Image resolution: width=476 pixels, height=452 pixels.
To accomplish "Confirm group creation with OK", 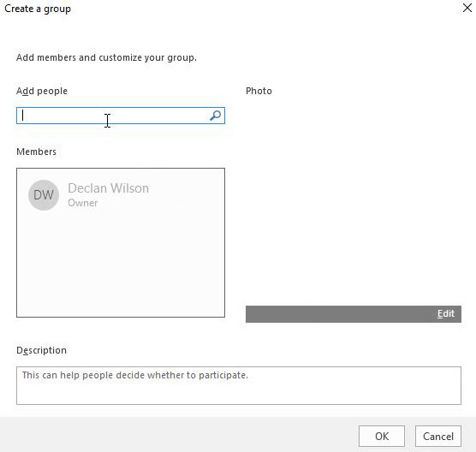I will (x=382, y=437).
